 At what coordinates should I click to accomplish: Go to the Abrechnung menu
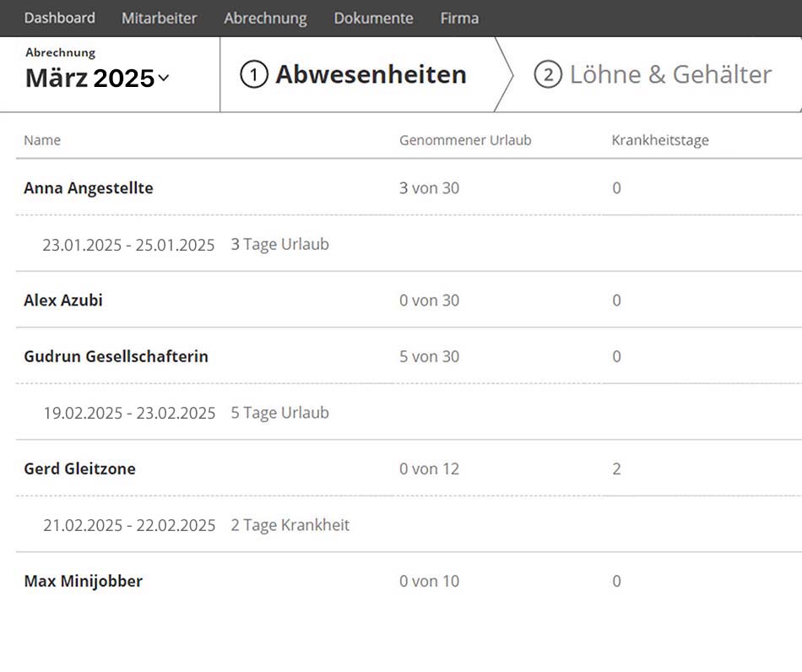tap(265, 18)
